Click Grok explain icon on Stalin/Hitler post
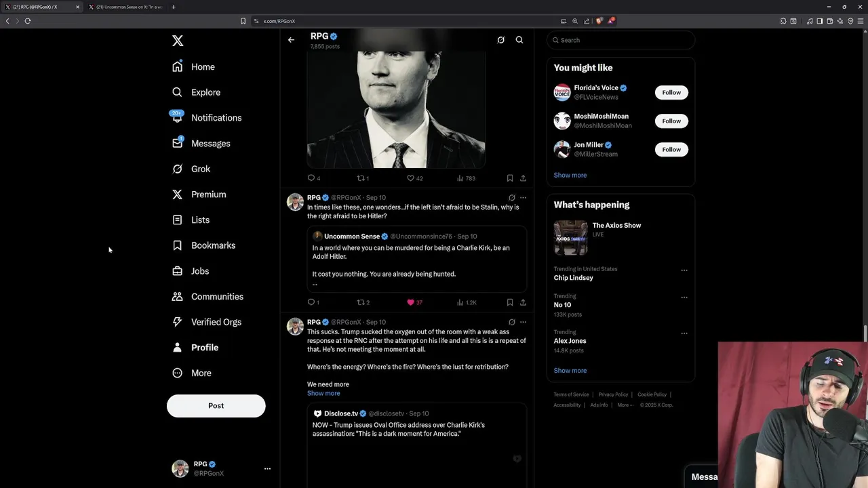Image resolution: width=868 pixels, height=488 pixels. point(512,198)
